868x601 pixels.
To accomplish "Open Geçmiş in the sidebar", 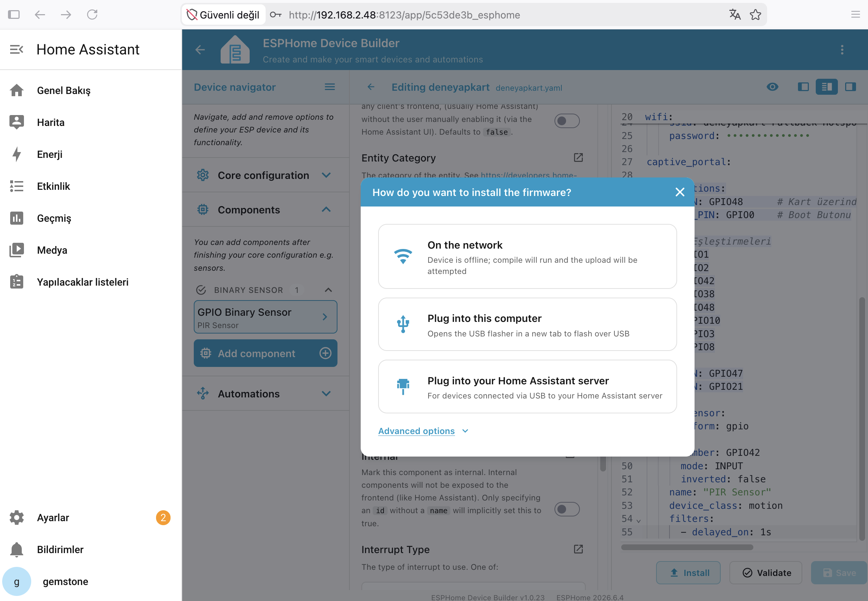I will click(x=91, y=218).
